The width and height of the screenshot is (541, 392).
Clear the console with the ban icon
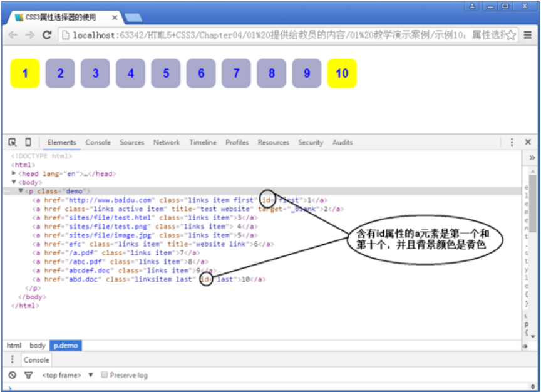coord(13,375)
